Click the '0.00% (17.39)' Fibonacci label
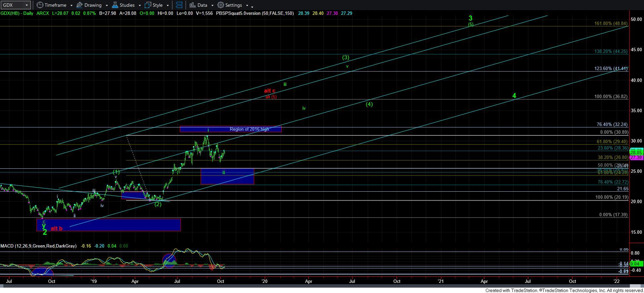Screen dimensions: 644x293 613,215
